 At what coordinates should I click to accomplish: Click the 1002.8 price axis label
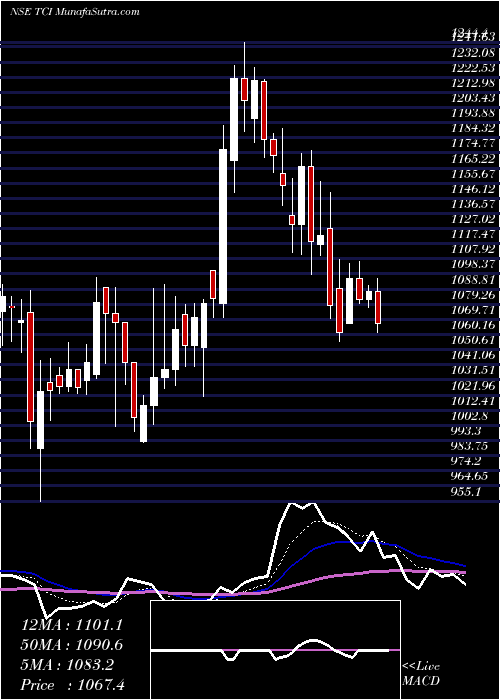[x=469, y=417]
